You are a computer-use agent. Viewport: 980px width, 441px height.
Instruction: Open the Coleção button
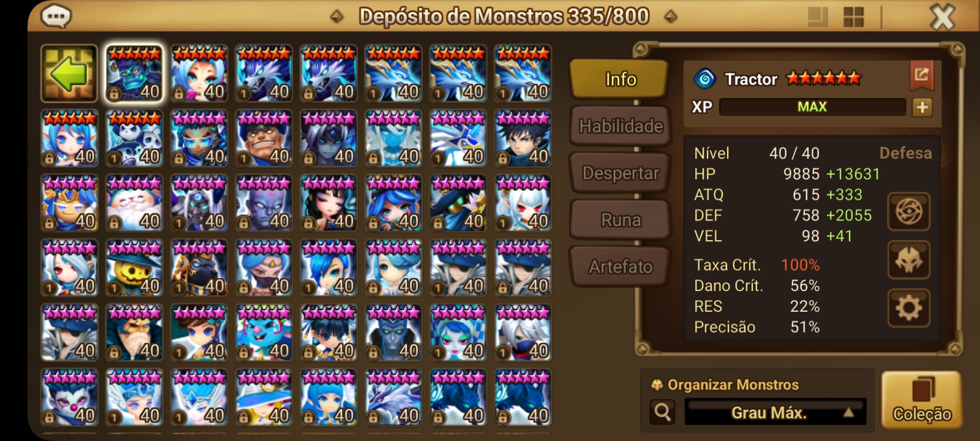tap(921, 400)
